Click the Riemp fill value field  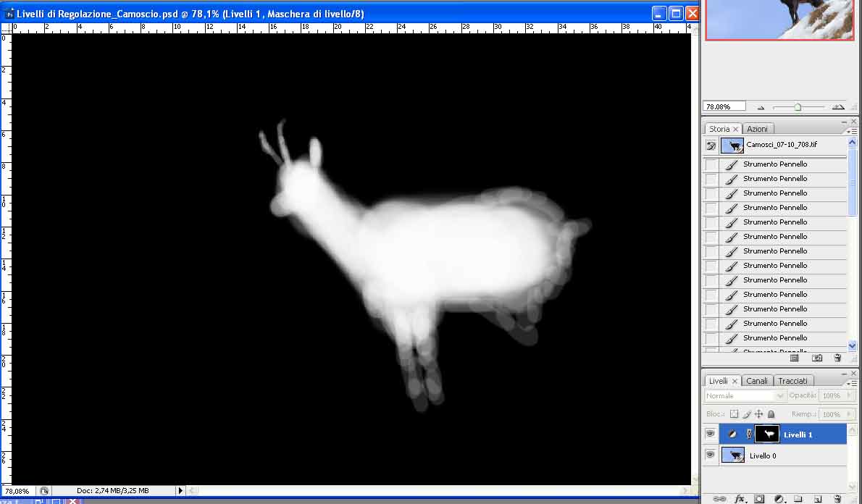click(x=832, y=414)
